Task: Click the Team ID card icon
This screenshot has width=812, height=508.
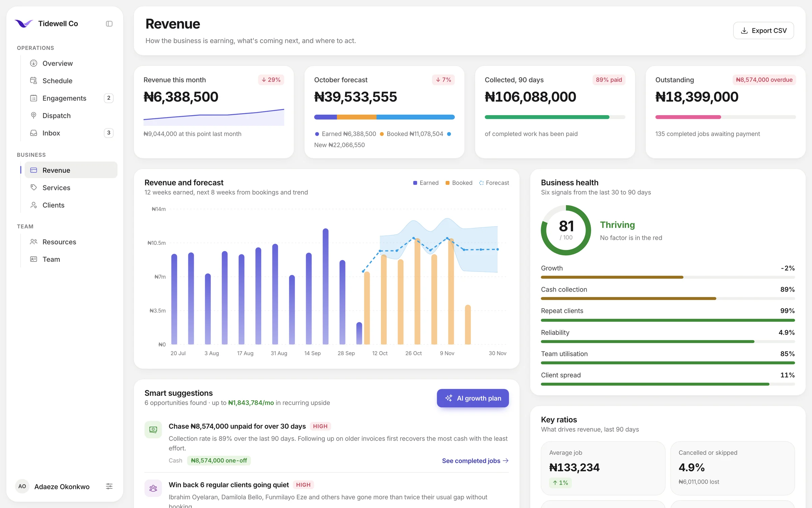Action: click(33, 259)
